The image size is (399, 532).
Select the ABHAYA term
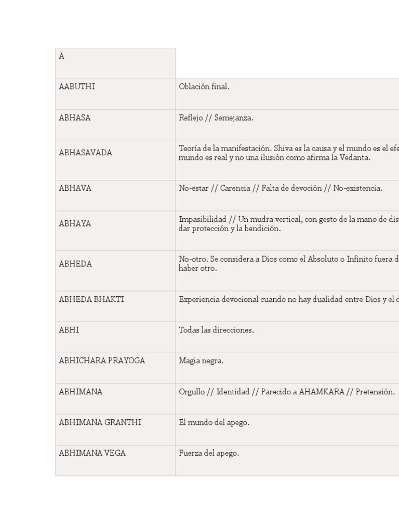pos(75,224)
